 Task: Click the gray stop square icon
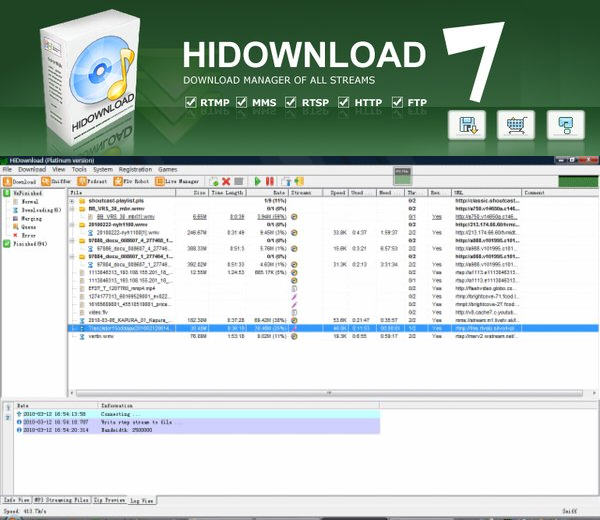pos(239,181)
